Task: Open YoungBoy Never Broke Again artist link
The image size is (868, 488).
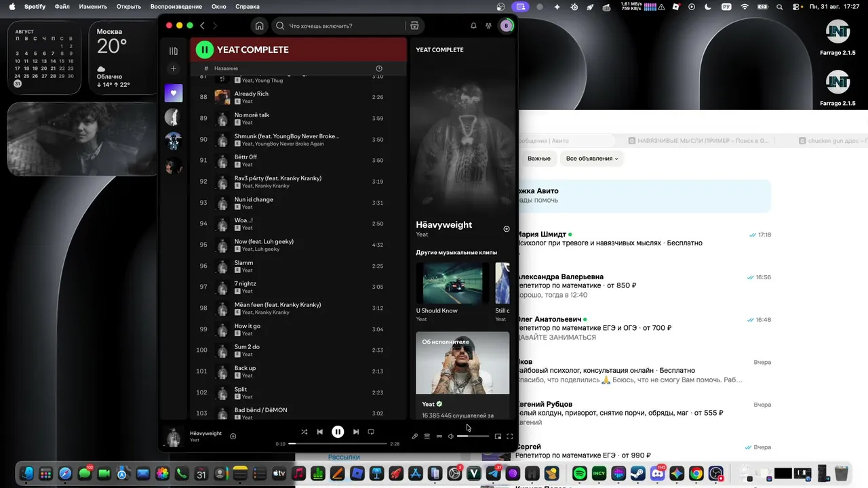Action: click(290, 144)
